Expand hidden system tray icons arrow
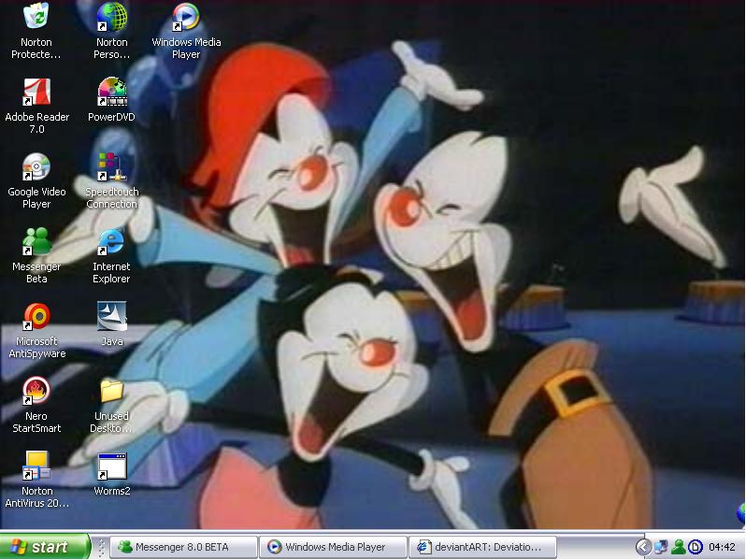The width and height of the screenshot is (746, 560). [643, 547]
